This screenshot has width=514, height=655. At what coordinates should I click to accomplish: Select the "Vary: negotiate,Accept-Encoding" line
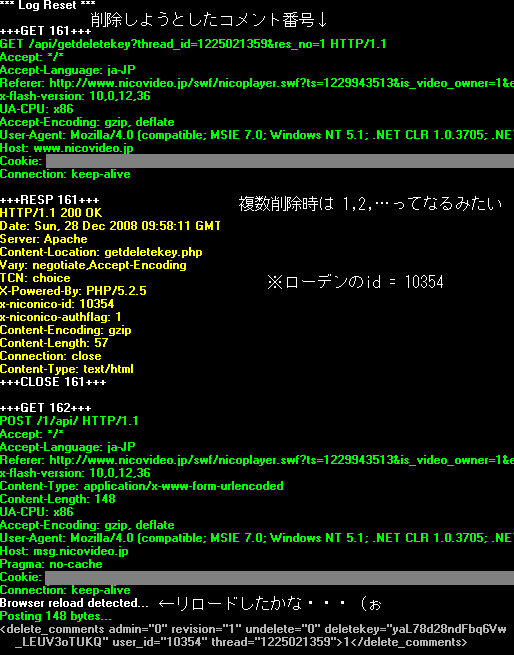pyautogui.click(x=93, y=265)
